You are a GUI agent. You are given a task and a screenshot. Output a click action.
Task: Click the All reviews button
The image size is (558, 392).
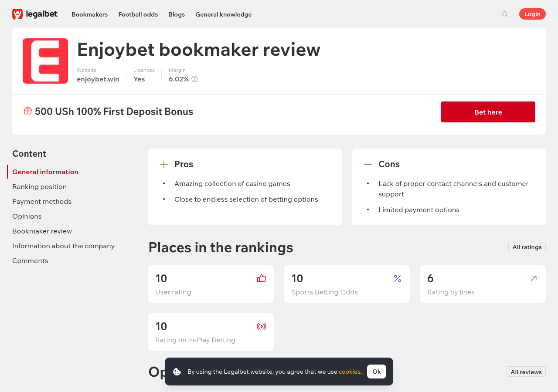coord(526,372)
